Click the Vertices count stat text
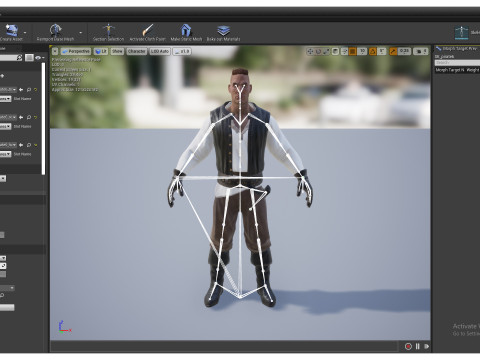This screenshot has width=480, height=360. 66,80
